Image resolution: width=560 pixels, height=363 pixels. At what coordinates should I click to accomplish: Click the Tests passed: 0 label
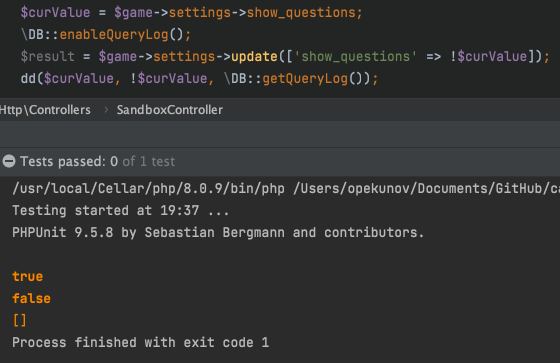pos(69,161)
